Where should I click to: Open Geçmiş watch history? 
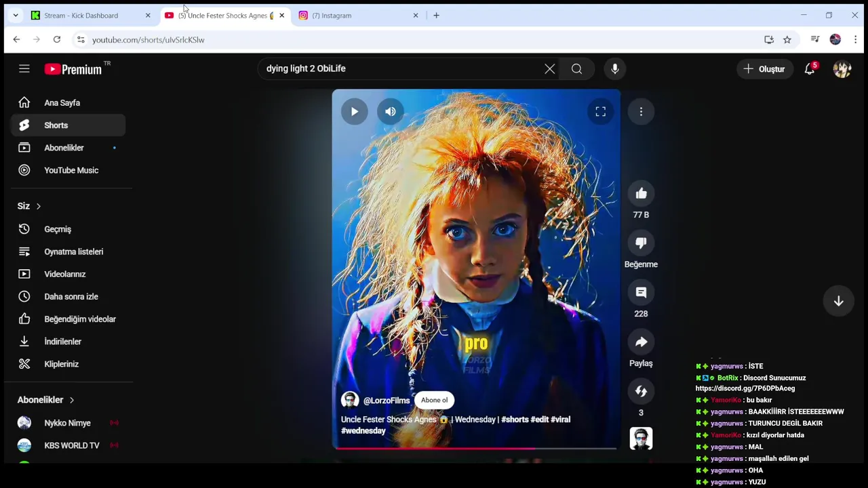(68, 229)
